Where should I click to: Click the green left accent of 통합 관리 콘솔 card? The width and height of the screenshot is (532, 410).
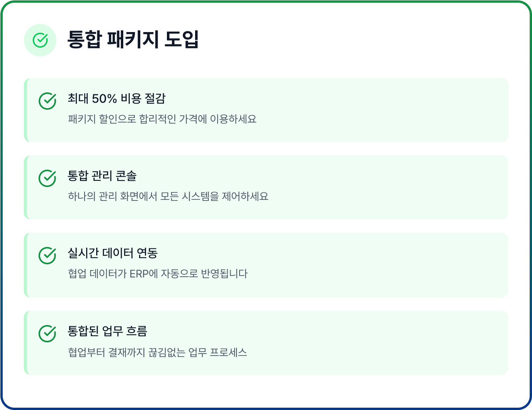pyautogui.click(x=25, y=187)
